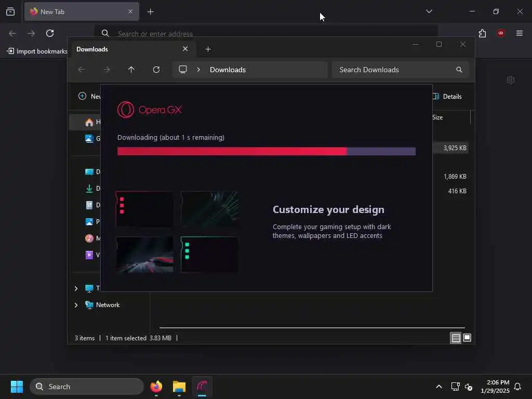Toggle the Details pane button

447,96
